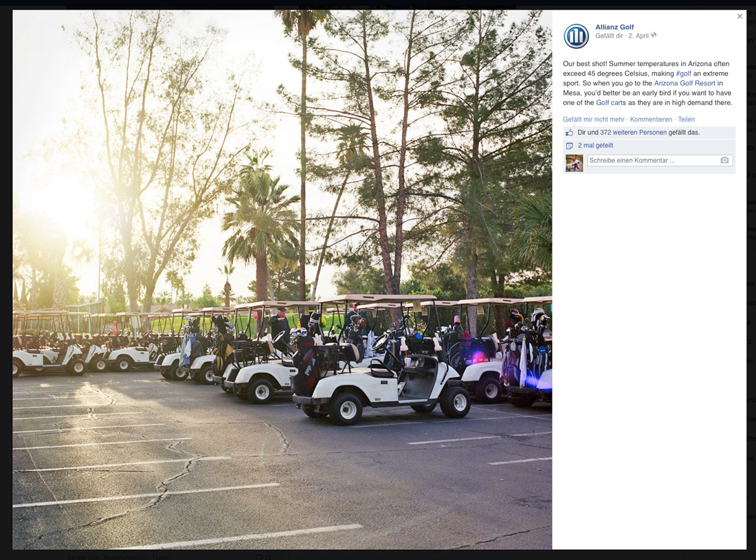The height and width of the screenshot is (560, 756).
Task: Click the thumbs-up like icon
Action: click(570, 133)
